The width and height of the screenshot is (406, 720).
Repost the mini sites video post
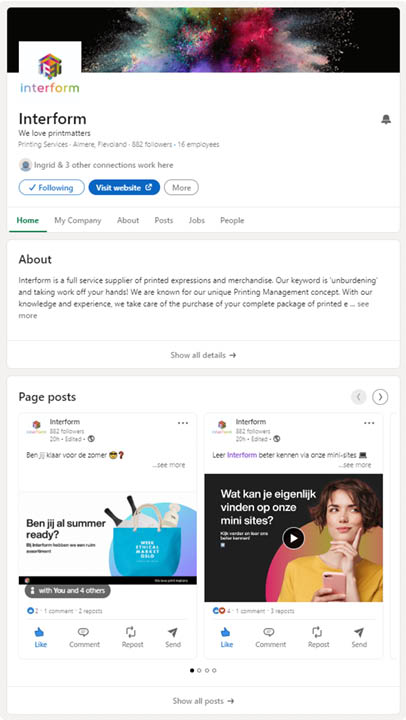[x=318, y=638]
